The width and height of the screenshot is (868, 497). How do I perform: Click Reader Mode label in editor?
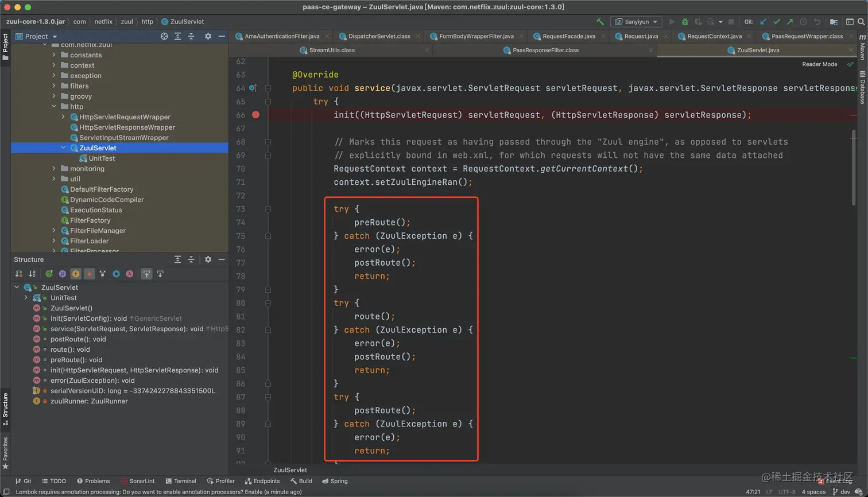pos(819,64)
